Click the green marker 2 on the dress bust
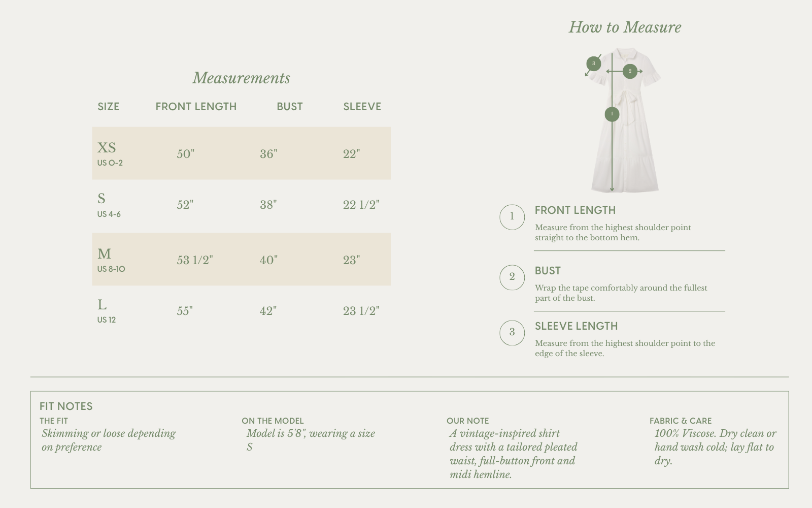The height and width of the screenshot is (508, 812). click(x=630, y=71)
